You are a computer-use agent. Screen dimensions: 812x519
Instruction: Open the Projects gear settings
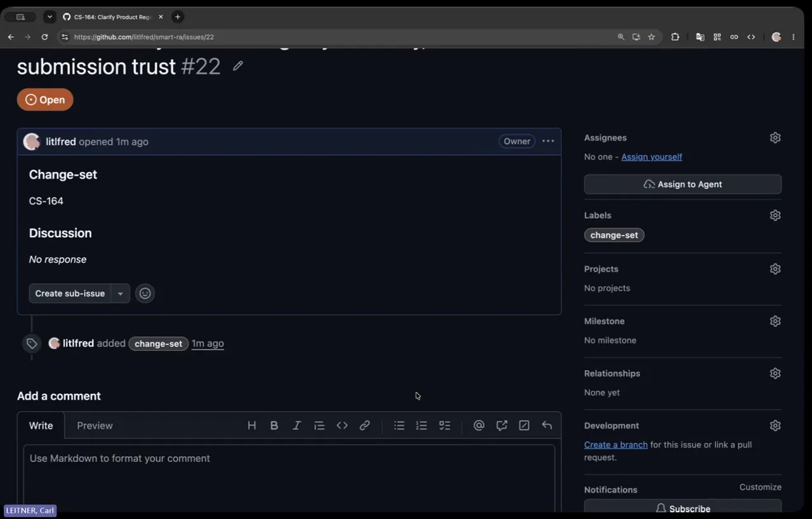(x=775, y=269)
